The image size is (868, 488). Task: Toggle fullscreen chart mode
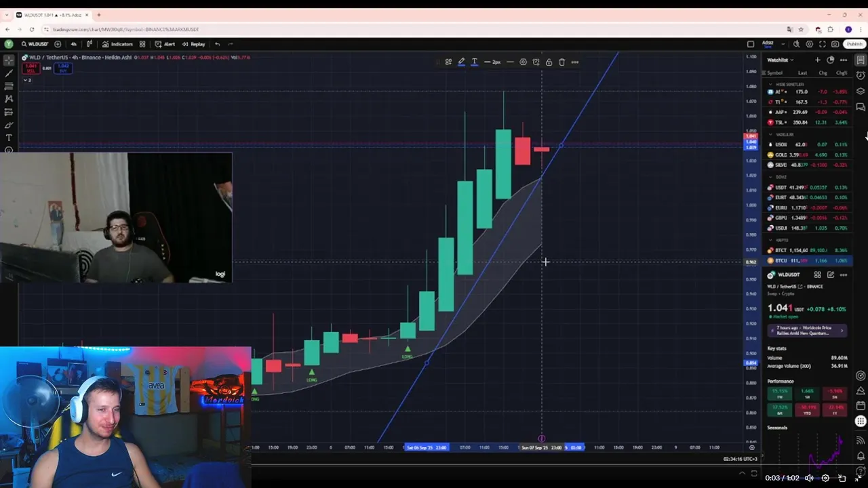[823, 44]
